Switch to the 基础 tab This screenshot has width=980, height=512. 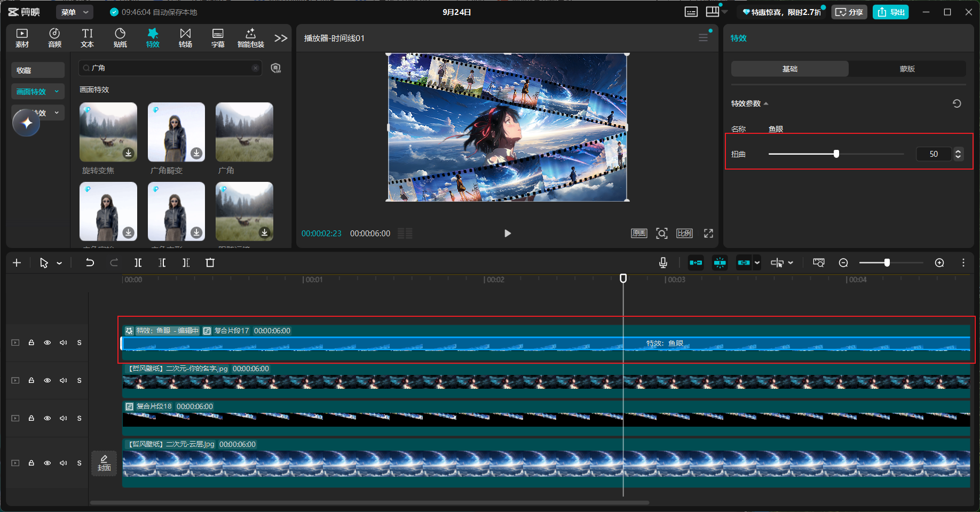click(x=790, y=69)
